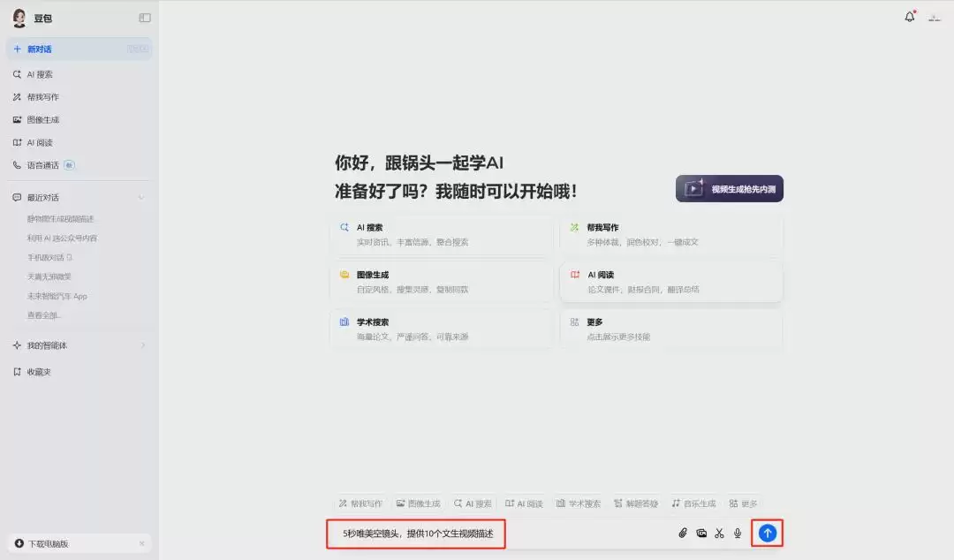Open recent chat 未来智能汽车 App
Viewport: 954px width, 560px height.
tap(57, 297)
